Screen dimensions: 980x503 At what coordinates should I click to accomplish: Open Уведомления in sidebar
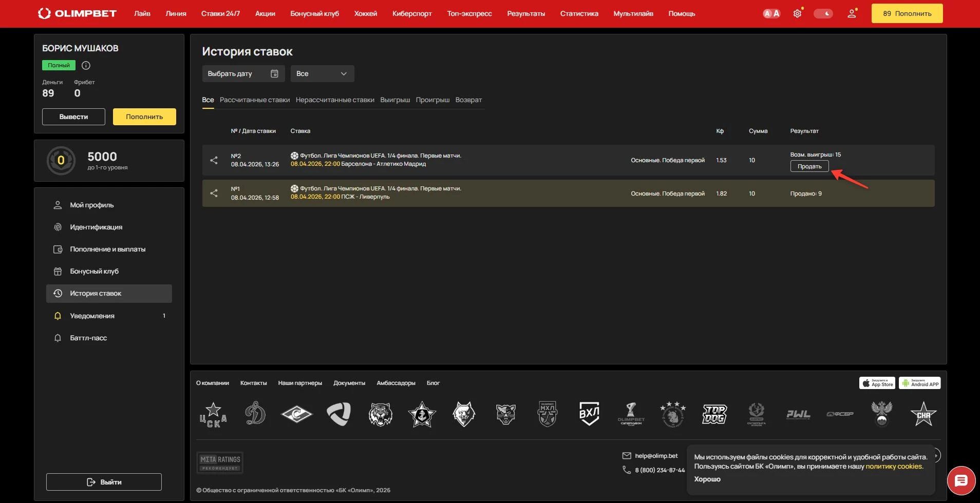(x=92, y=316)
